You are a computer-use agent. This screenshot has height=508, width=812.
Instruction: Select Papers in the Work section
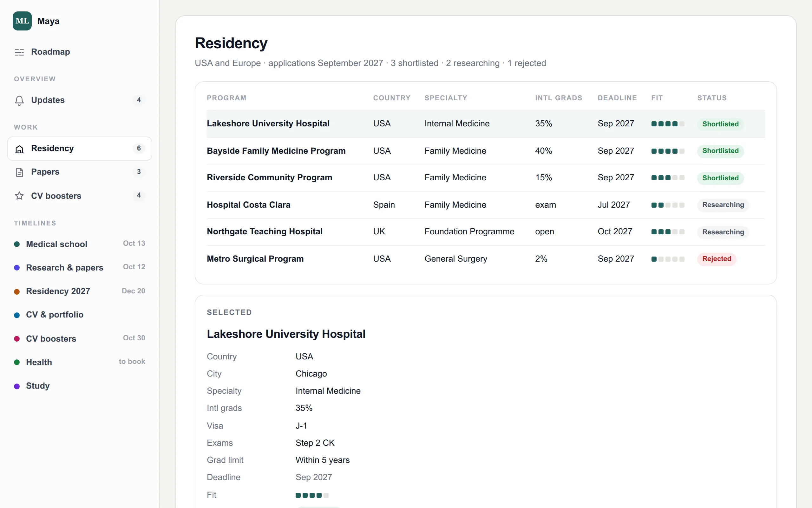(80, 172)
